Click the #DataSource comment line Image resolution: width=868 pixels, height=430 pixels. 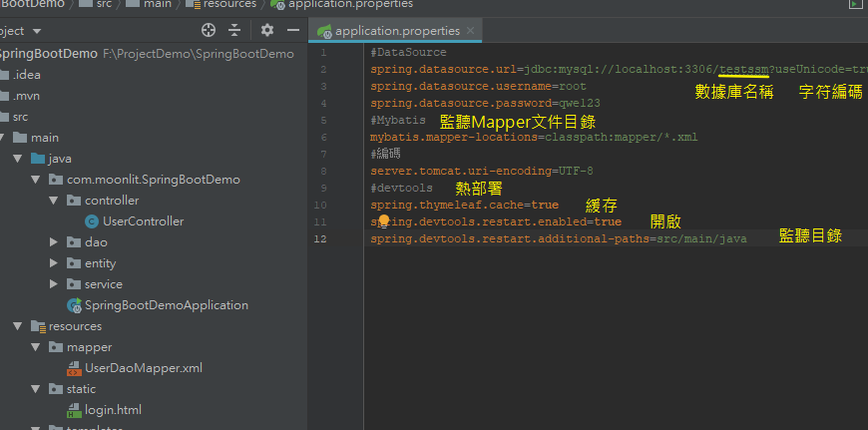pos(408,53)
